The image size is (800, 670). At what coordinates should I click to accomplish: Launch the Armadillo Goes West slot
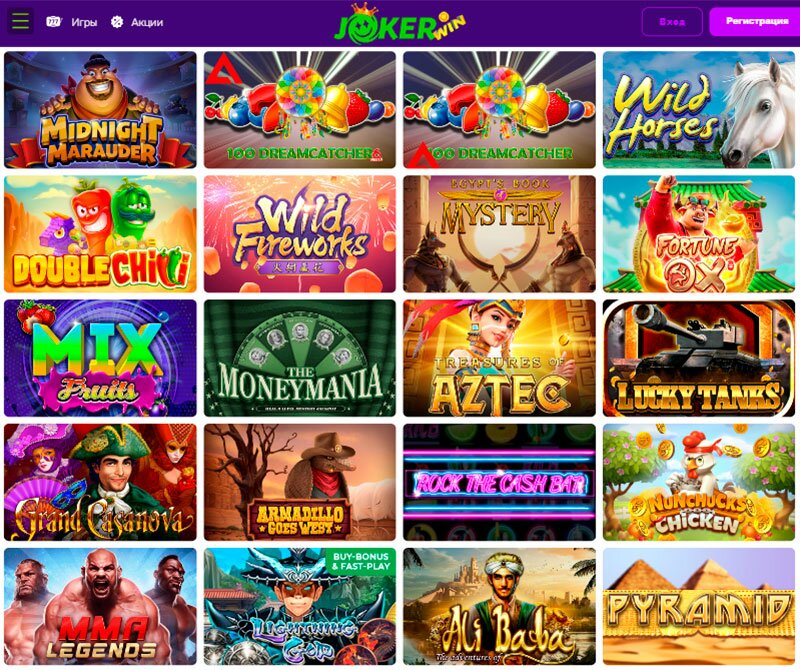click(x=300, y=482)
